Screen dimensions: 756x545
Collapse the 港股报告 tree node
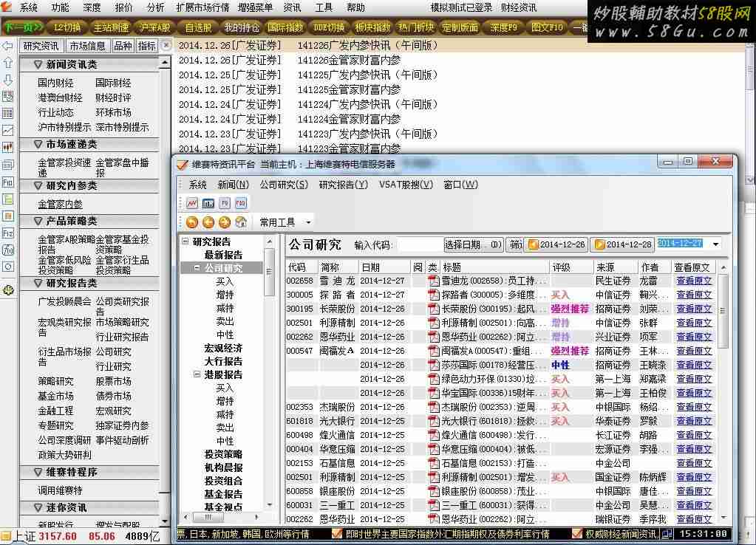[x=197, y=374]
